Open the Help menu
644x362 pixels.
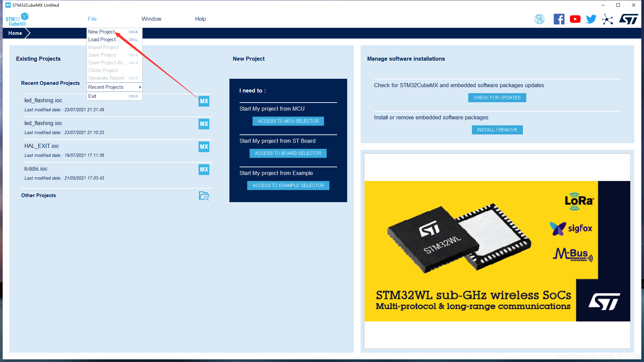pos(201,19)
